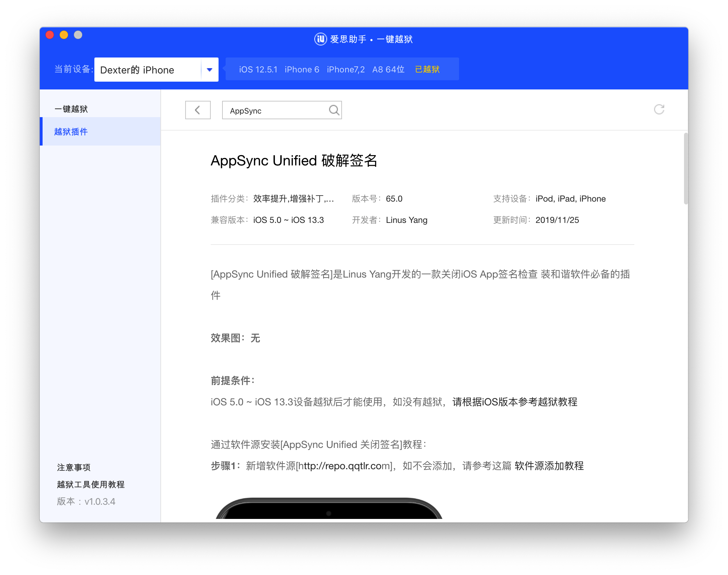The image size is (728, 575).
Task: Click the iPhone7,2 model info label
Action: click(346, 69)
